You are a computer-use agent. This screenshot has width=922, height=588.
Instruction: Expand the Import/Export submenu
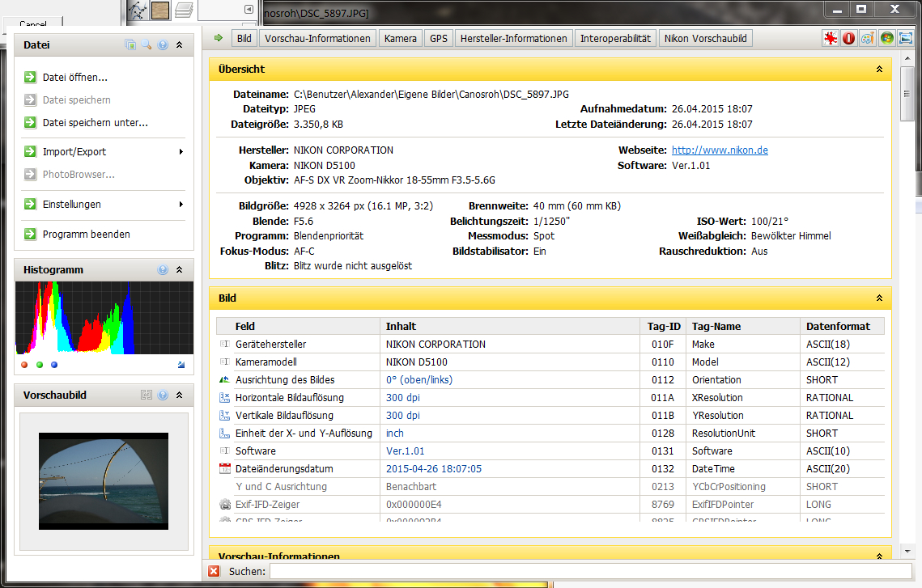(x=181, y=152)
